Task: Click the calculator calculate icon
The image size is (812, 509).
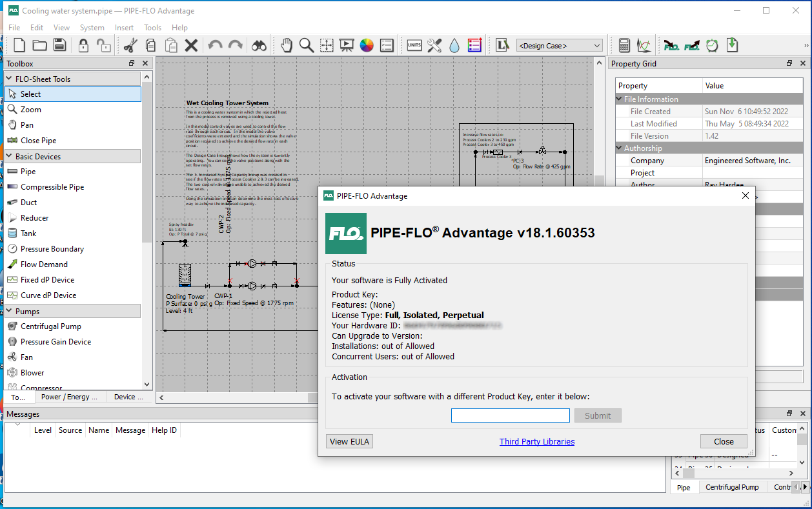Action: point(624,45)
